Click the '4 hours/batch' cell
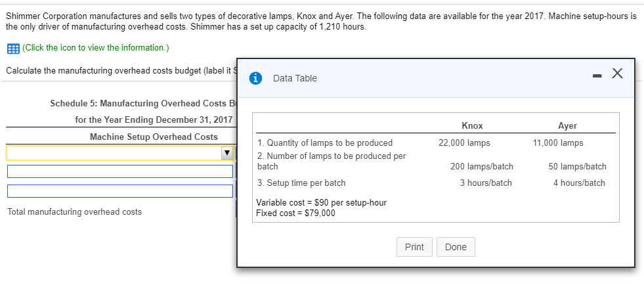Image resolution: width=644 pixels, height=308 pixels. click(x=579, y=183)
